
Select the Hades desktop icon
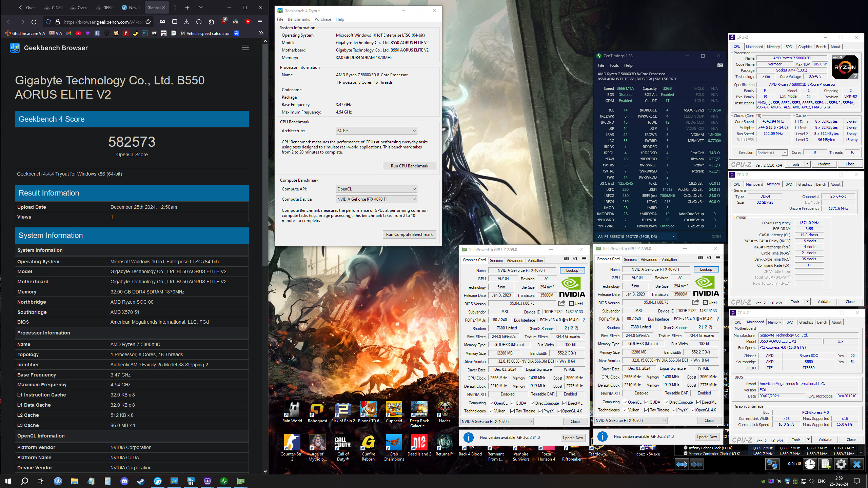coord(444,412)
